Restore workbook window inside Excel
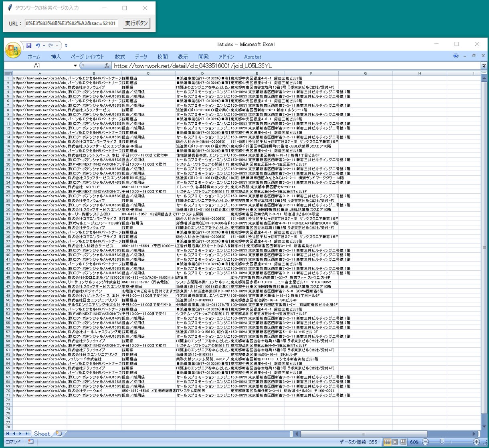 pos(474,56)
